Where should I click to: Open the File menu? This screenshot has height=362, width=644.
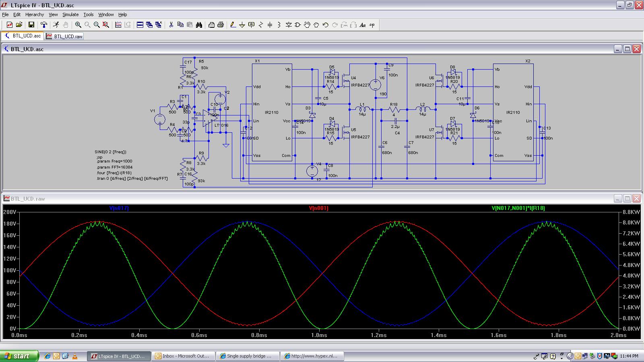point(5,14)
